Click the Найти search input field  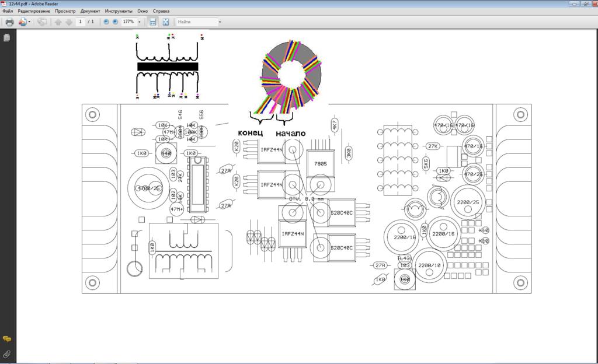pos(196,22)
